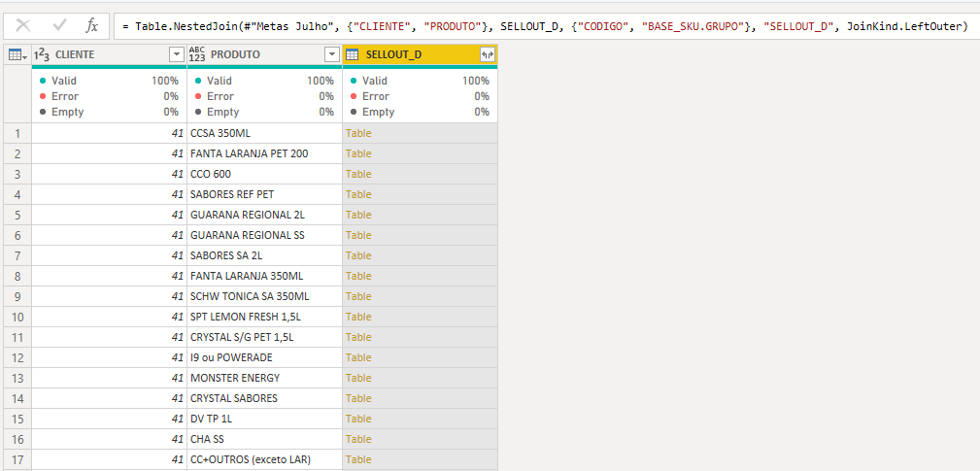Select cell SCHW TONICA SA 350ML
Image resolution: width=980 pixels, height=471 pixels.
pos(264,296)
